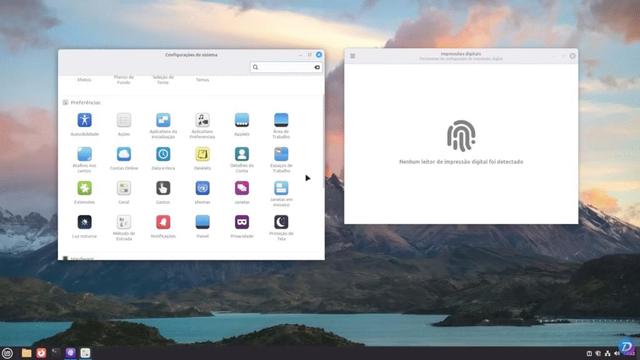Focus the settings search field
Screen dimensions: 640x360
[x=286, y=67]
